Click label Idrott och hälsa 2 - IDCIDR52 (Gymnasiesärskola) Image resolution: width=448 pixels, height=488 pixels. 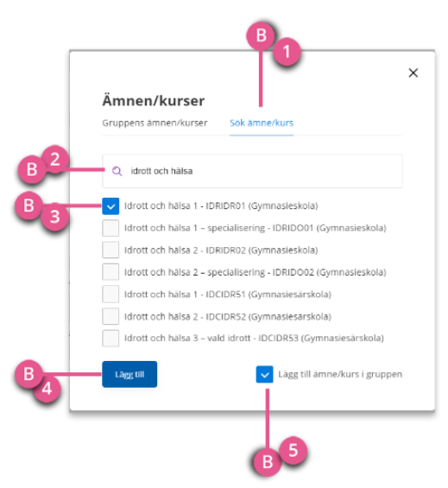point(228,316)
